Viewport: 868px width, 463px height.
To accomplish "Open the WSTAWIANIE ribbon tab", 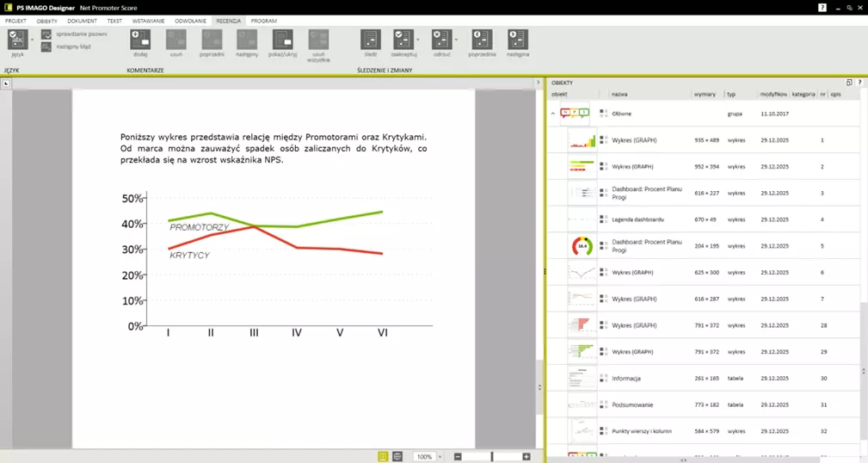I will point(148,20).
